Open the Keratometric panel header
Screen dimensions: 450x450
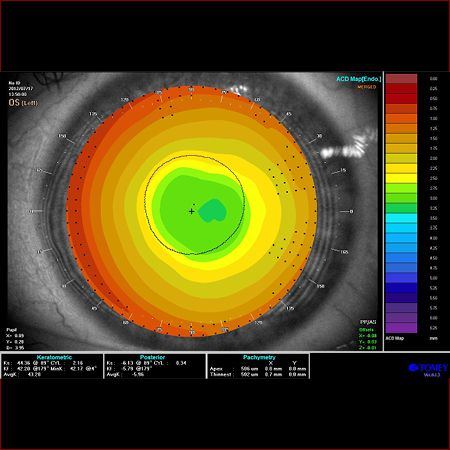tap(54, 357)
